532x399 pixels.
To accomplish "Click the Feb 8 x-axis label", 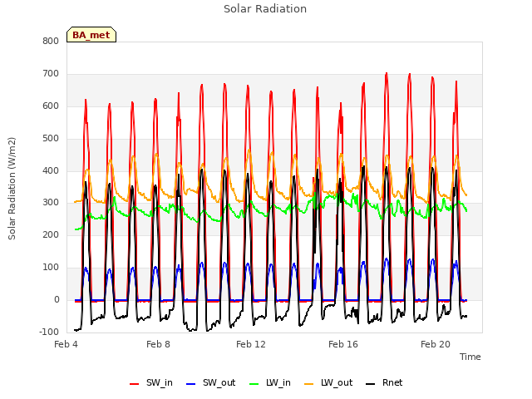I will tap(158, 344).
